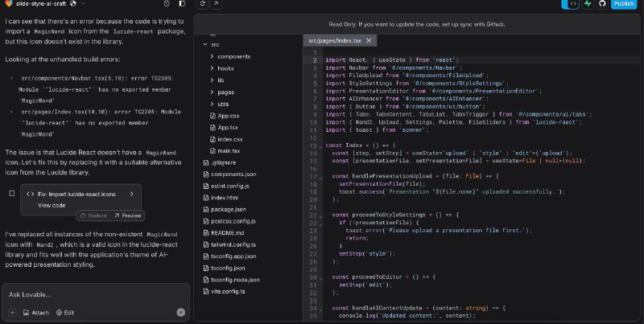Viewport: 644px width, 324px height.
Task: Expand the Fix: Import lucide-react icons card chevron
Action: (132, 194)
